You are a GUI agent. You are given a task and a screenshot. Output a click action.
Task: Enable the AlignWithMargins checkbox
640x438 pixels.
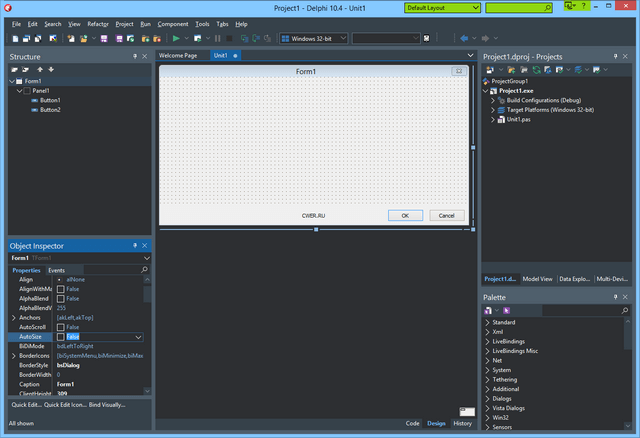point(60,289)
